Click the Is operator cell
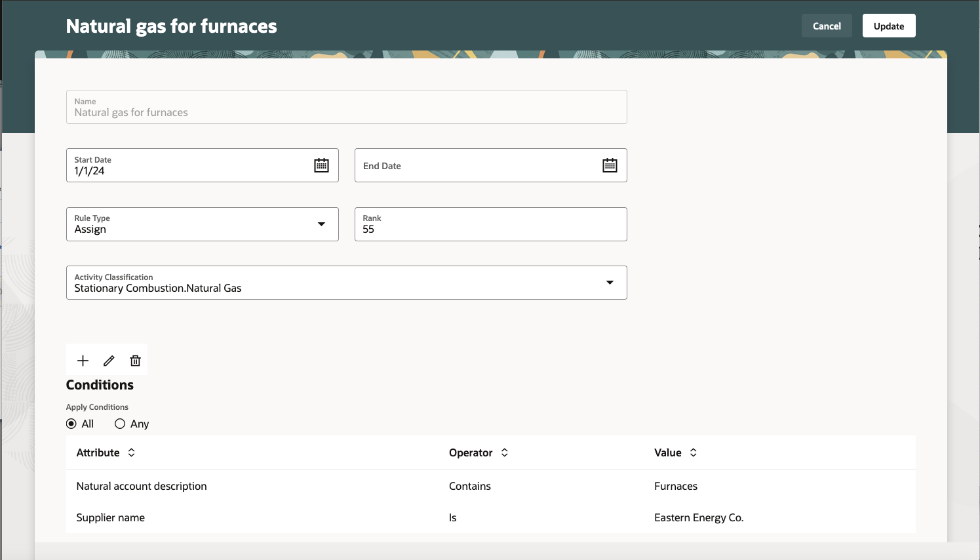The height and width of the screenshot is (560, 980). pyautogui.click(x=453, y=517)
